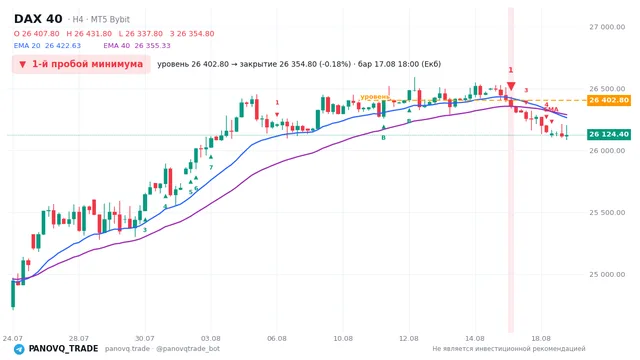
Task: Click the 26 500.00 price axis label
Action: point(607,89)
